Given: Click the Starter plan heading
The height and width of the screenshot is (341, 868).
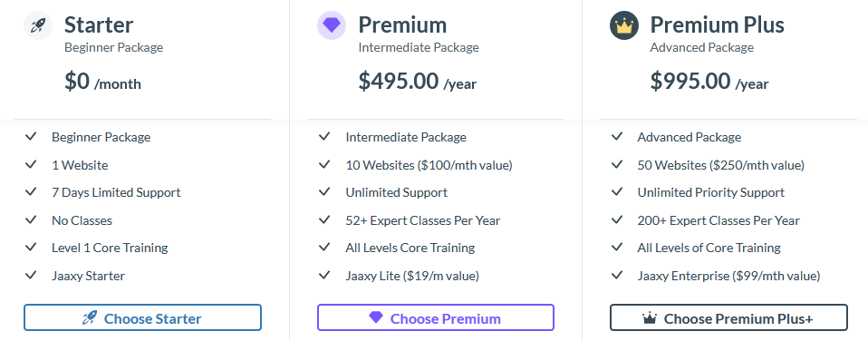Looking at the screenshot, I should coord(99,25).
